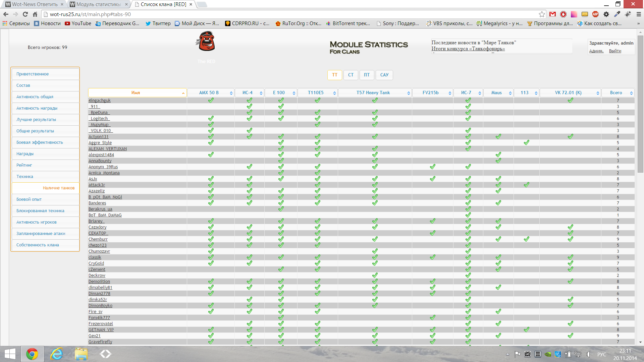This screenshot has height=362, width=644.
Task: Switch to the САУ tab
Action: [x=384, y=75]
